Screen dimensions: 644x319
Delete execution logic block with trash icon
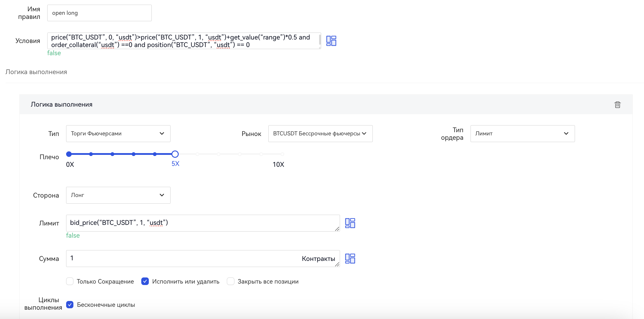pos(617,105)
